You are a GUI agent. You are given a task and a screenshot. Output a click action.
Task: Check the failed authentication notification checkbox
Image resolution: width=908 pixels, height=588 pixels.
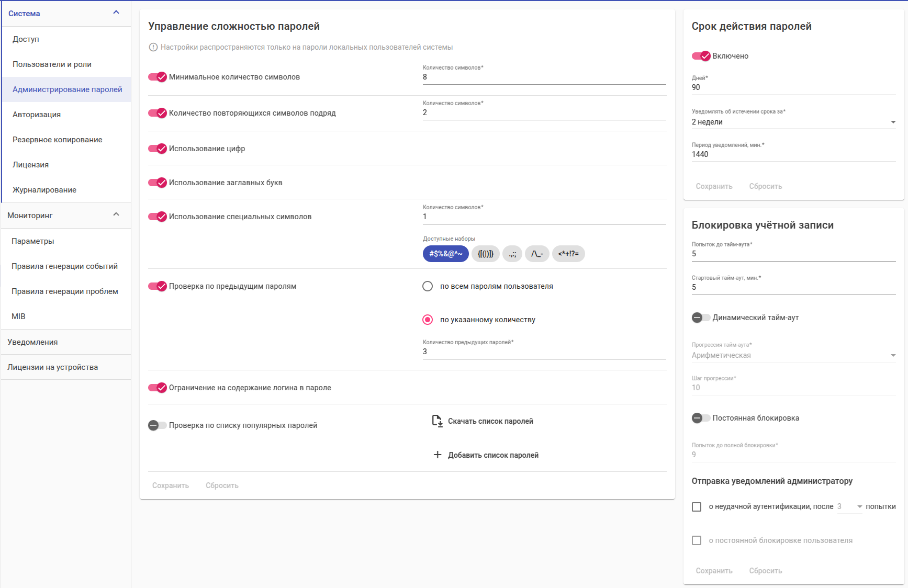[x=697, y=507]
